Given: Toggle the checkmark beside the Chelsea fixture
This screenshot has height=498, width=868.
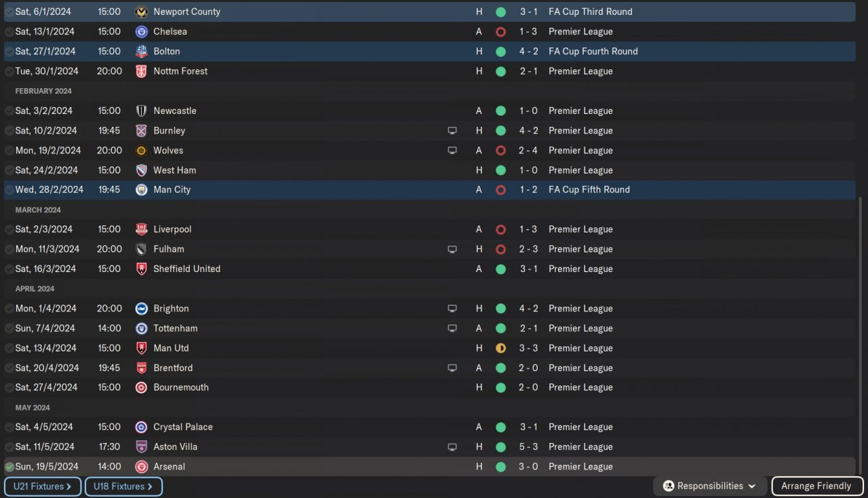Looking at the screenshot, I should click(9, 32).
